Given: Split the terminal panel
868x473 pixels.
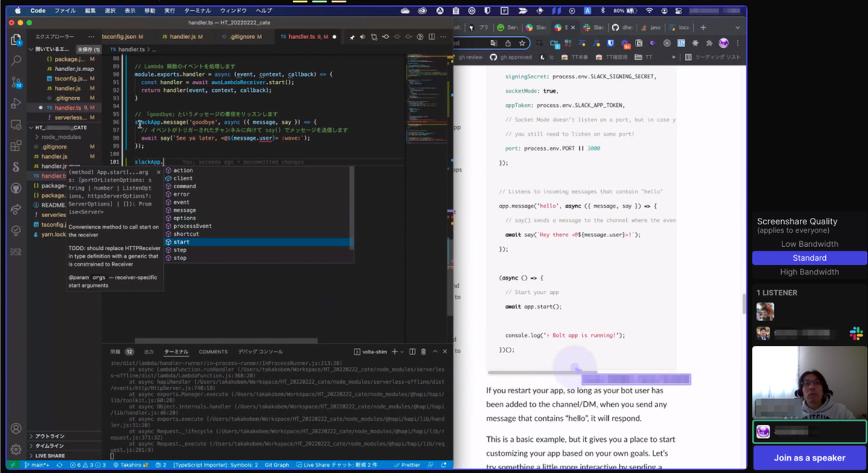Looking at the screenshot, I should [x=412, y=352].
